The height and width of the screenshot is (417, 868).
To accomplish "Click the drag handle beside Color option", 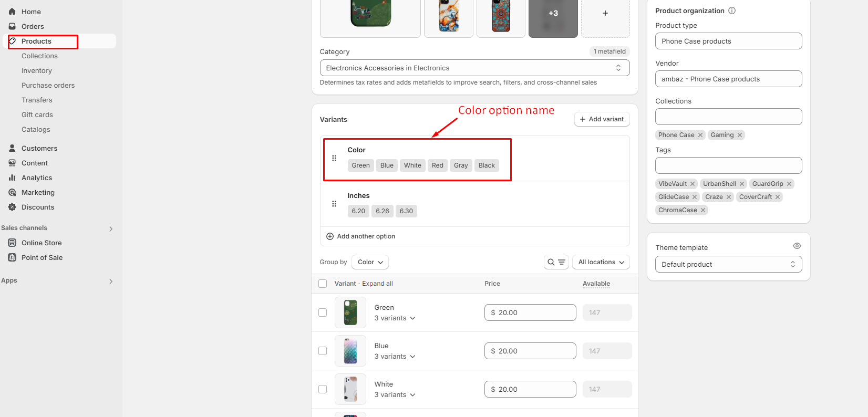I will (x=334, y=158).
